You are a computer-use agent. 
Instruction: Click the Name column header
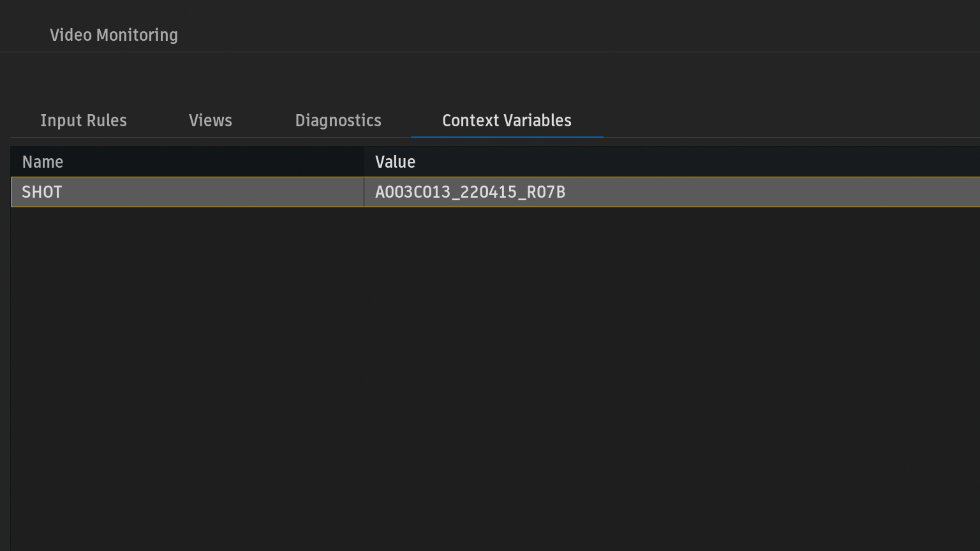(43, 162)
